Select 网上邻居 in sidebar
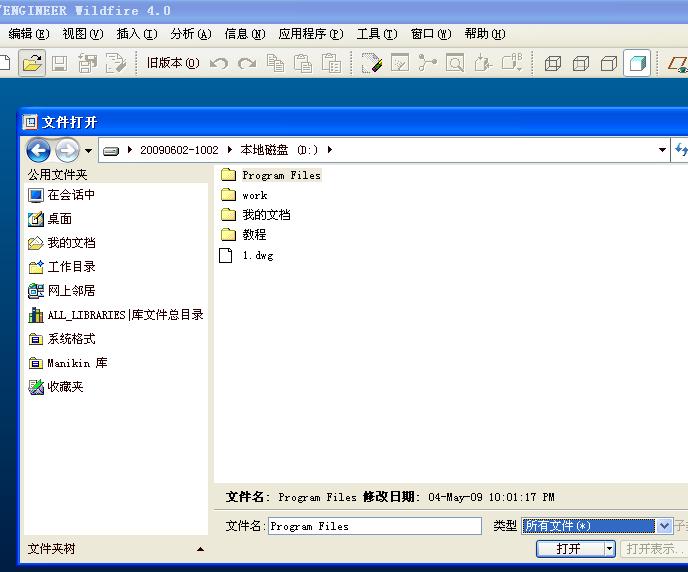Screen dimensions: 688x572 tap(61, 290)
